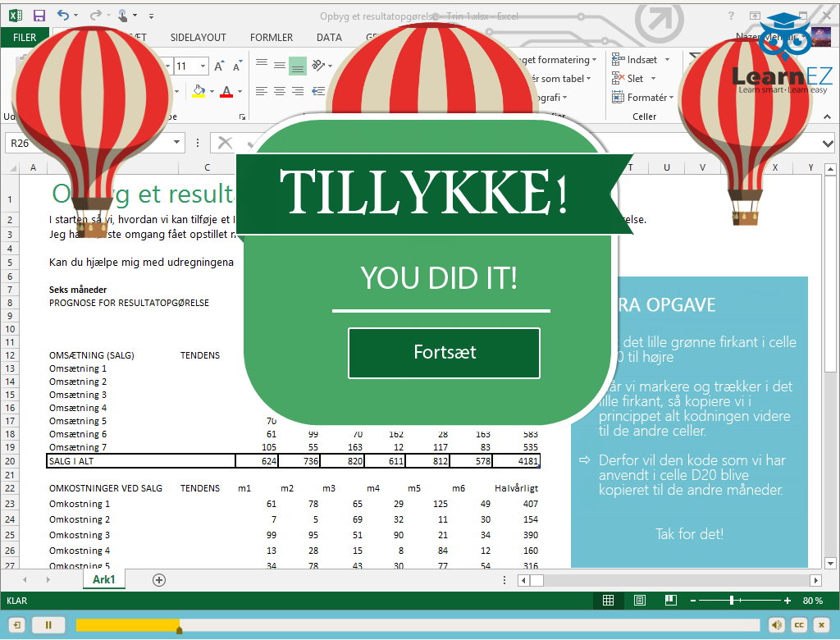
Task: Switch to page layout view icon
Action: (640, 601)
